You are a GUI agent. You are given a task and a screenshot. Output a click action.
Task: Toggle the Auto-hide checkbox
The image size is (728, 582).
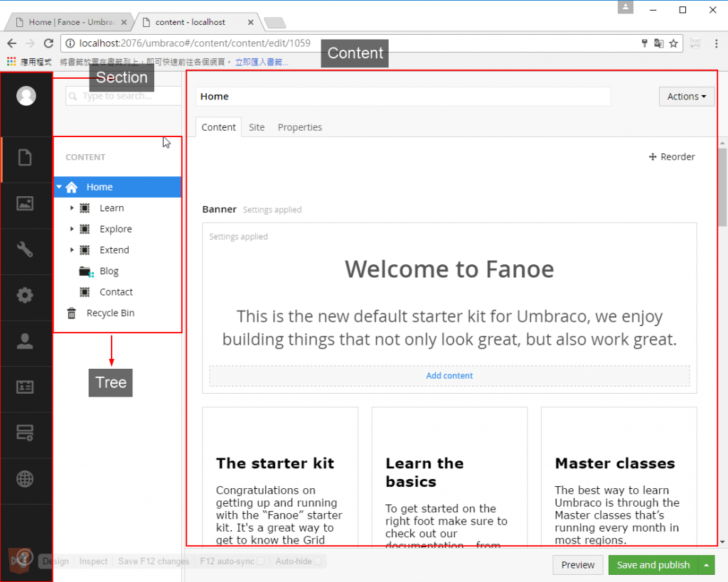(x=318, y=561)
